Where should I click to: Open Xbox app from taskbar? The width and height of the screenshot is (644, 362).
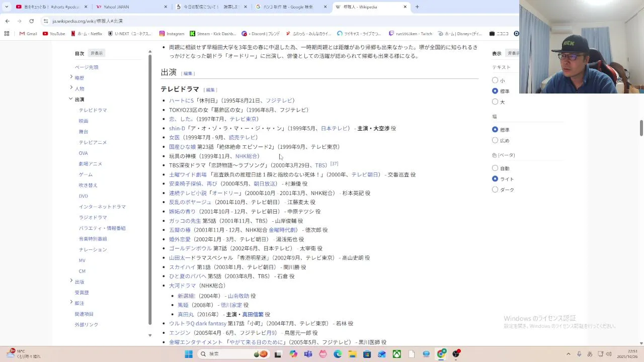[397, 354]
